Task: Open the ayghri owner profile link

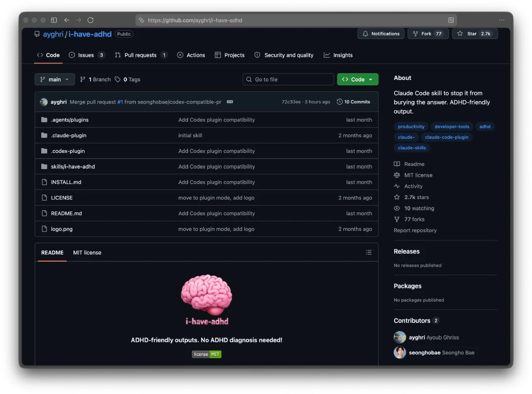Action: [x=53, y=34]
